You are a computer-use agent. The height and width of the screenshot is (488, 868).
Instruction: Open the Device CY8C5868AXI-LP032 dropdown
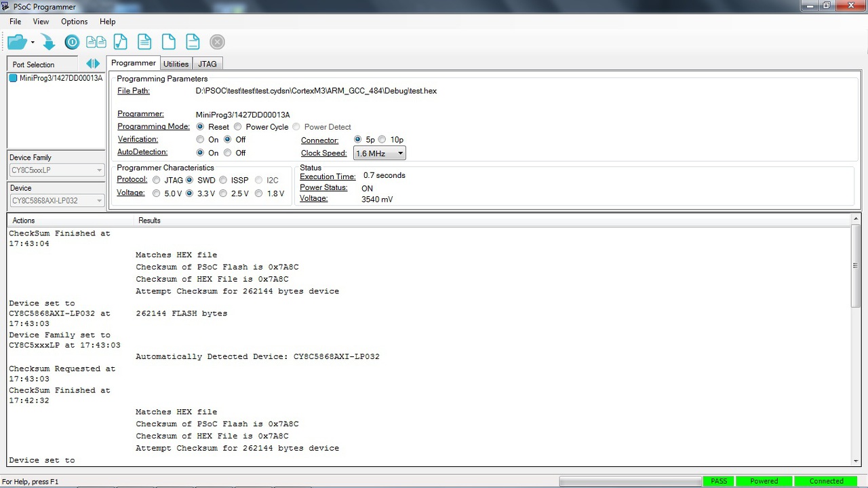[x=57, y=201]
